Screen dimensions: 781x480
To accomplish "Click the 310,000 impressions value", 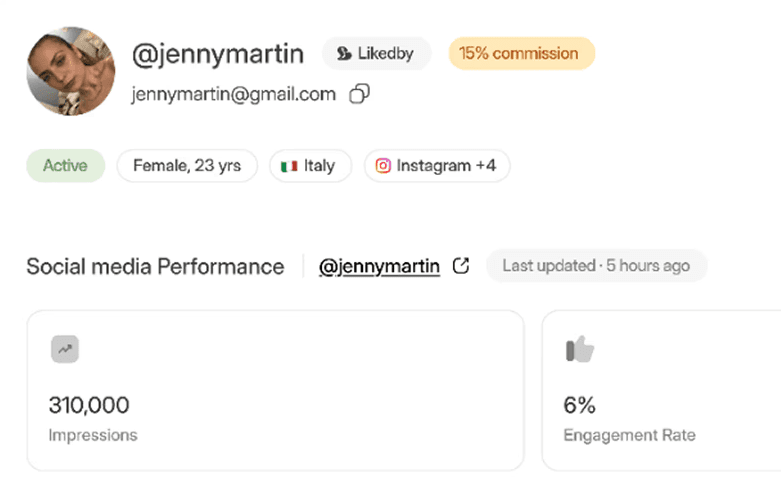I will [89, 405].
